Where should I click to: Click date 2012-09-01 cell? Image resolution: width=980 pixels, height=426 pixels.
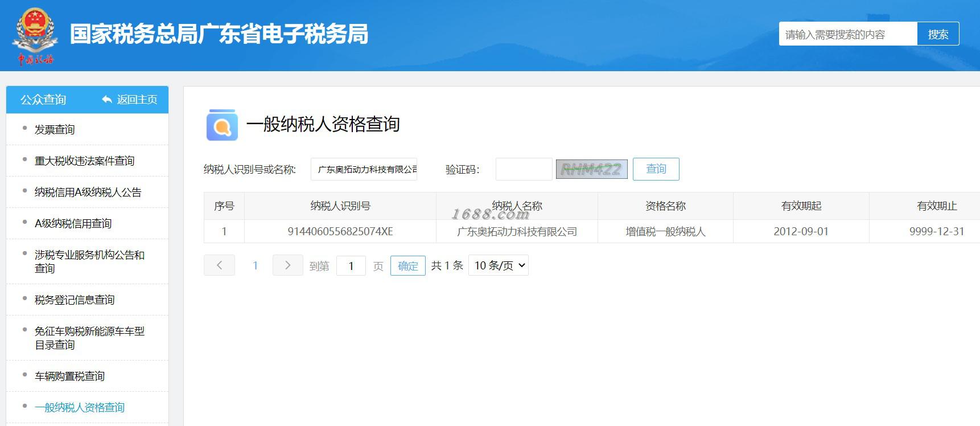point(801,231)
